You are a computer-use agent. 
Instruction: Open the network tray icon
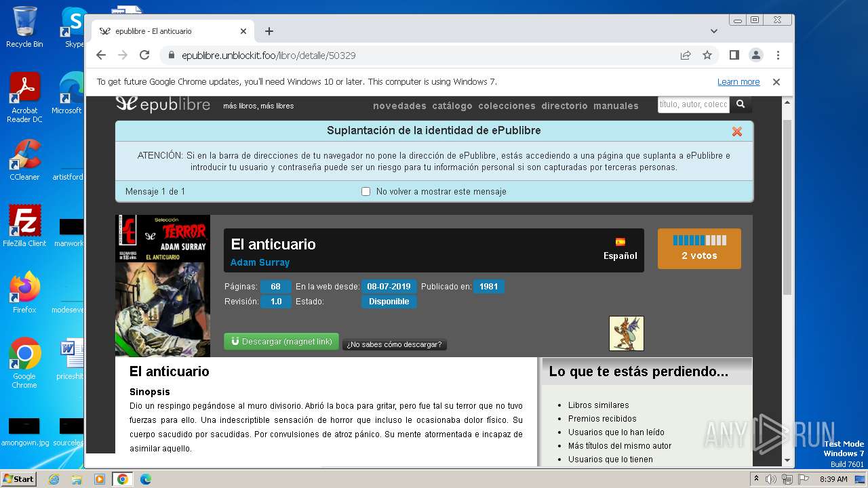tap(787, 479)
